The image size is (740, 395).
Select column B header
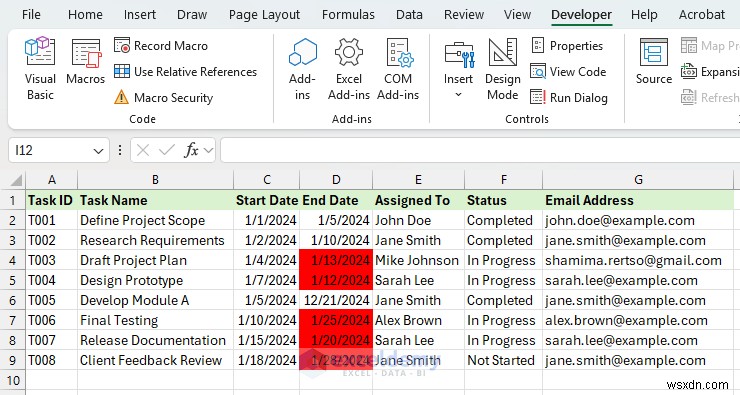coord(155,180)
